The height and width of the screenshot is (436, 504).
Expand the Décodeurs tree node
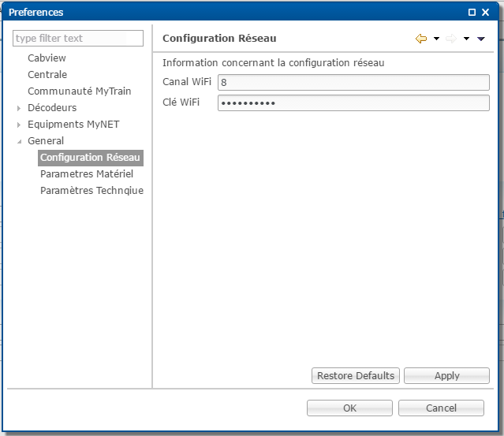19,108
